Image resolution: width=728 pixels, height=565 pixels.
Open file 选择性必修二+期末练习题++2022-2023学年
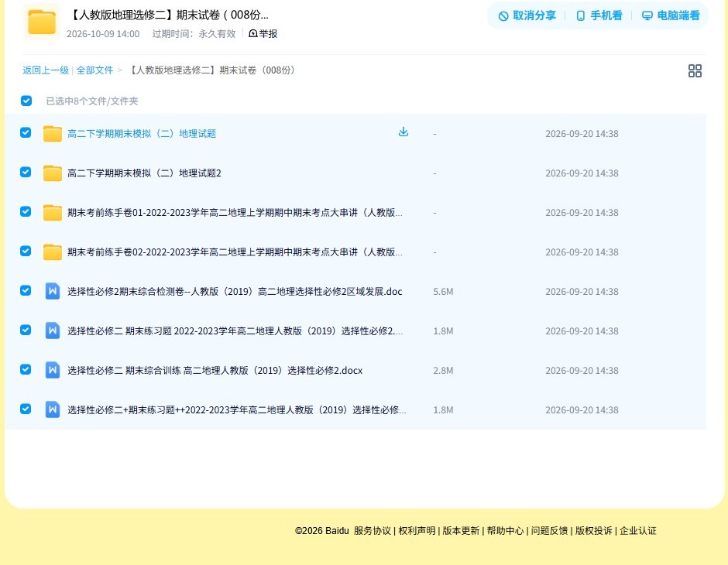237,409
